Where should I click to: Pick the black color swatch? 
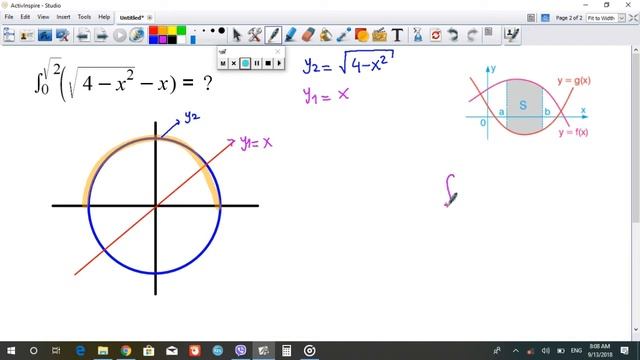172,40
